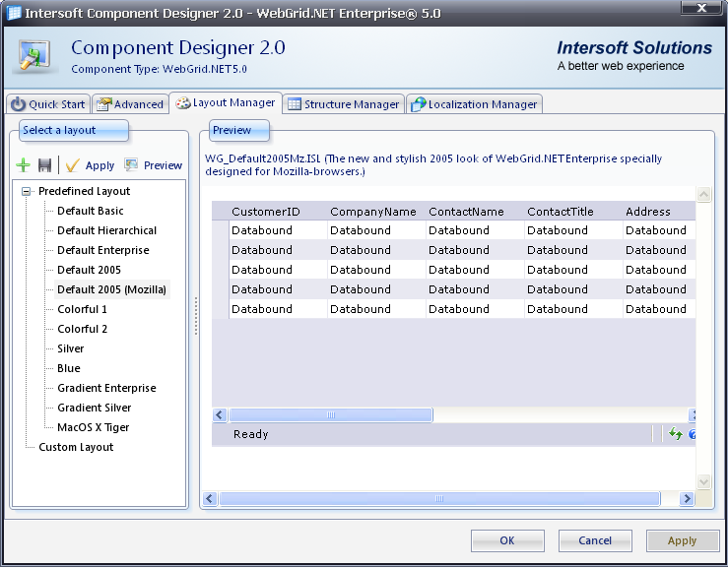Click the first row selector of preview grid
Viewport: 728px width, 568px height.
pos(221,230)
